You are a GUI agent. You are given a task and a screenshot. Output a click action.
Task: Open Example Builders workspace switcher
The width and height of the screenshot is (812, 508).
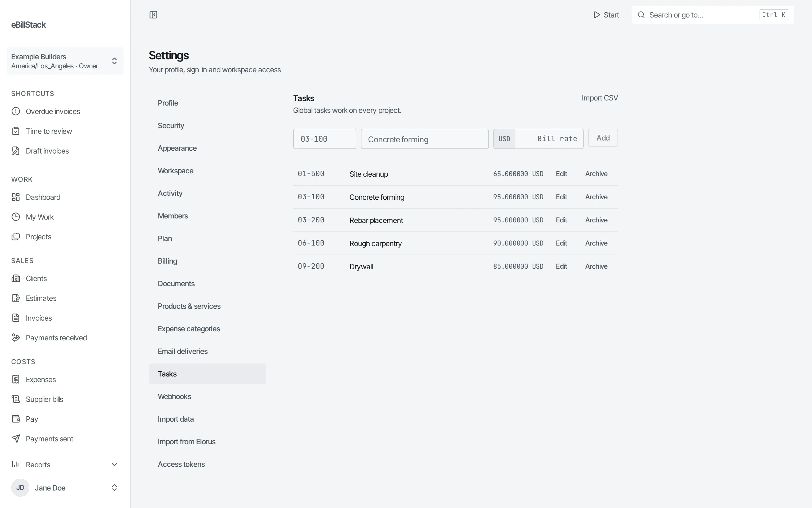pos(65,61)
